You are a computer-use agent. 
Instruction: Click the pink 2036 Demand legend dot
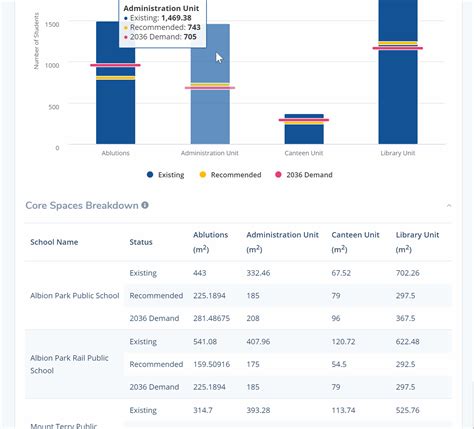pyautogui.click(x=278, y=174)
